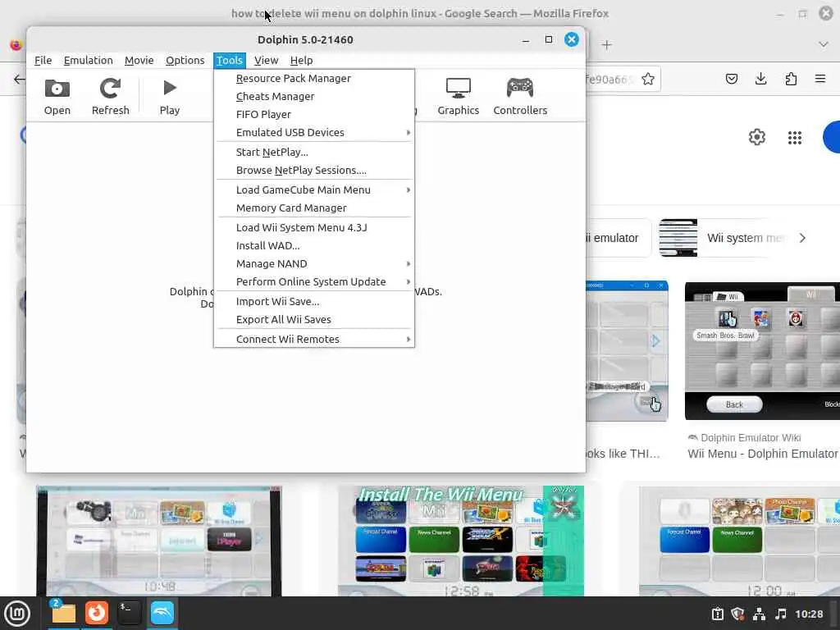Click the Dolphin taskbar icon
Image resolution: width=840 pixels, height=630 pixels.
click(x=162, y=614)
